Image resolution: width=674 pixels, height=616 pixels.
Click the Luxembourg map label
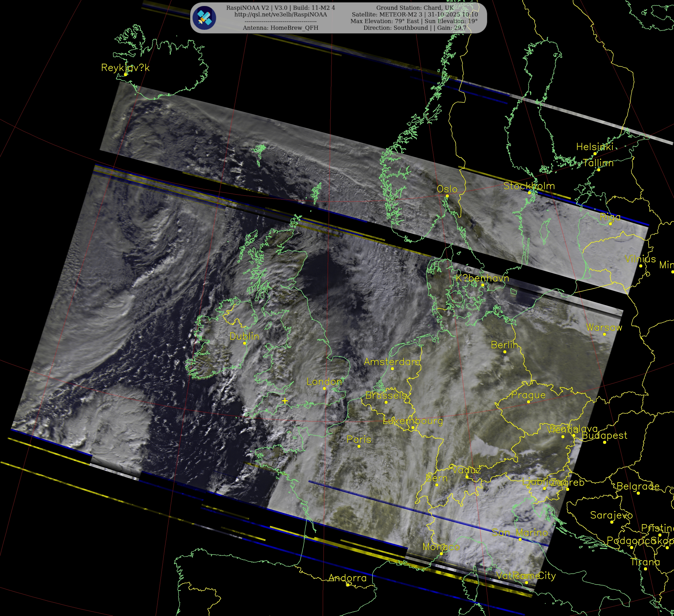tap(413, 421)
